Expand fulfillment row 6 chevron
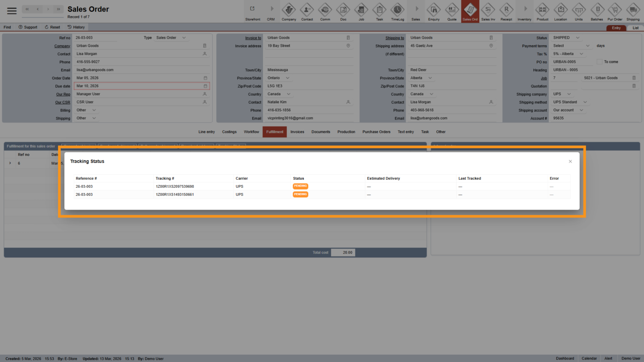 pyautogui.click(x=10, y=163)
